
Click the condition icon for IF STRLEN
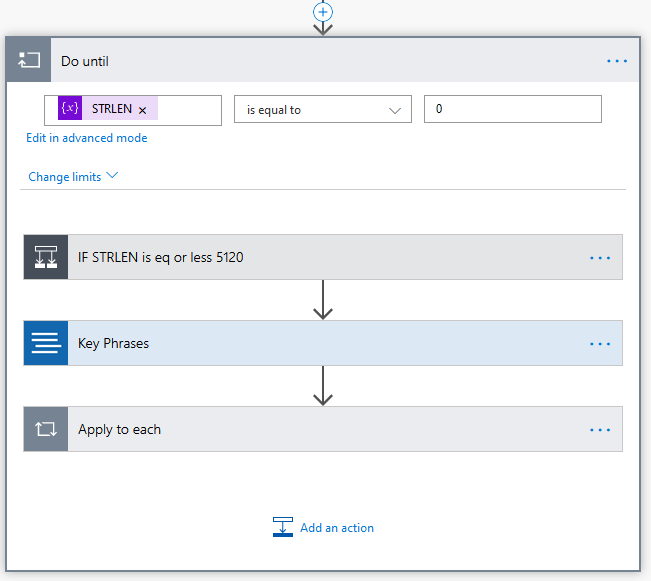click(46, 257)
